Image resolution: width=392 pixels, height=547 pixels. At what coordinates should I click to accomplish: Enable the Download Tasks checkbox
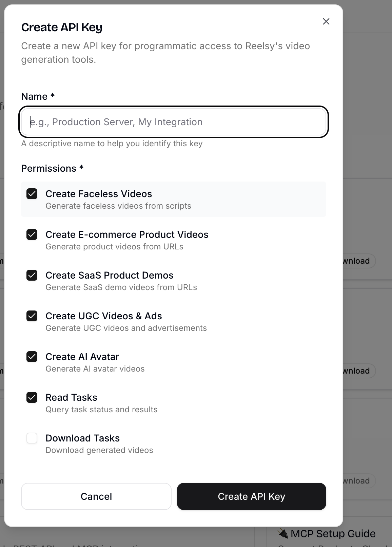32,438
